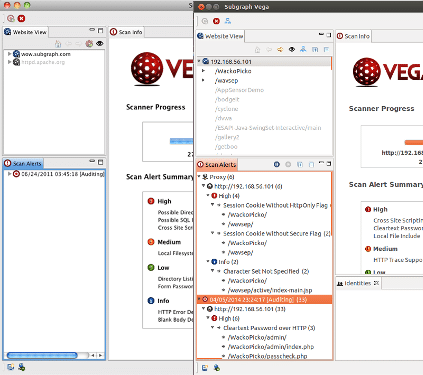Click the home icon in right Website View toolbar
This screenshot has width=423, height=375.
click(x=257, y=50)
